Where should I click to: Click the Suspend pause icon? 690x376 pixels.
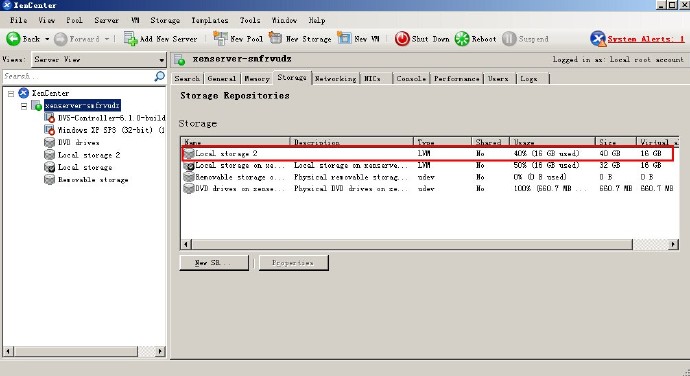click(x=509, y=39)
